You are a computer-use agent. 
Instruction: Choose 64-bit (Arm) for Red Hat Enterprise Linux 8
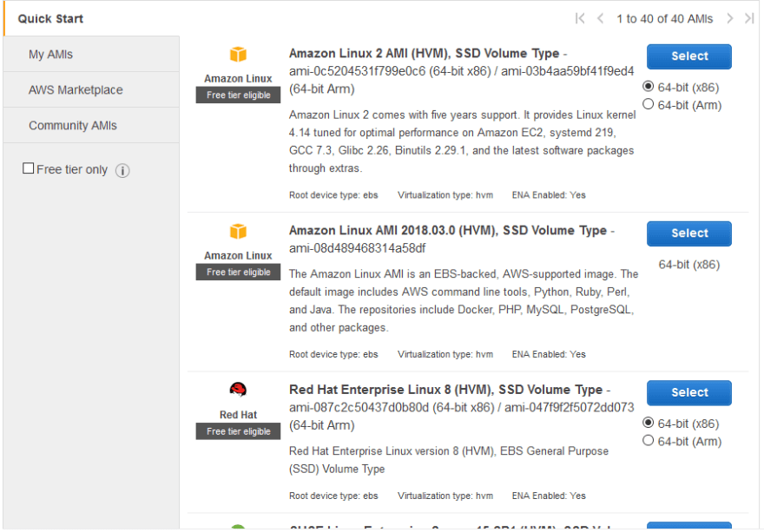648,440
